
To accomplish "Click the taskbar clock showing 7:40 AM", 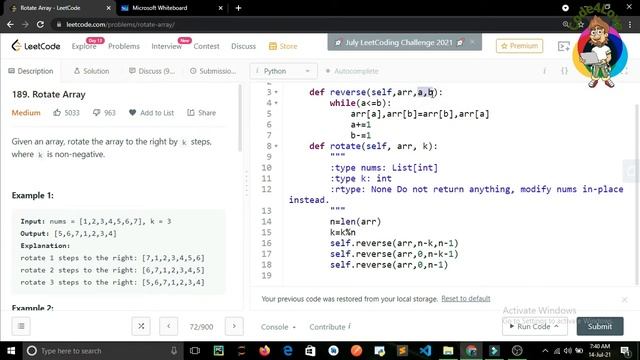I will [x=600, y=351].
